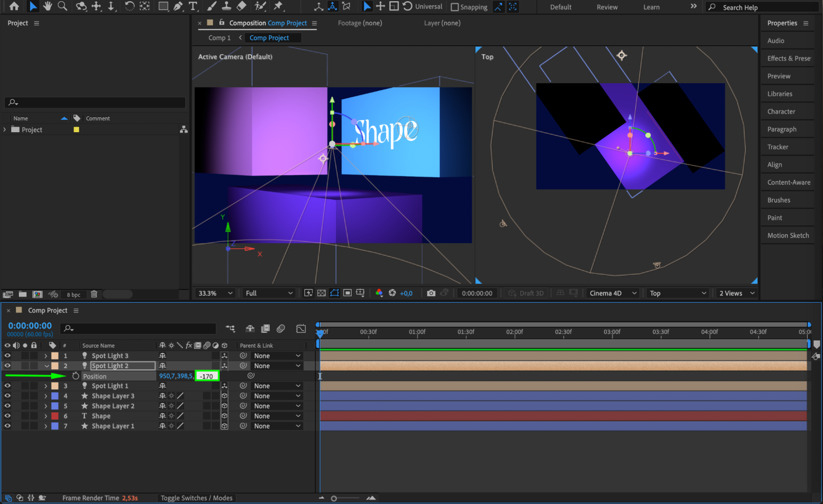Click Toggle Switches / Modes button
Image resolution: width=823 pixels, height=504 pixels.
[x=196, y=498]
